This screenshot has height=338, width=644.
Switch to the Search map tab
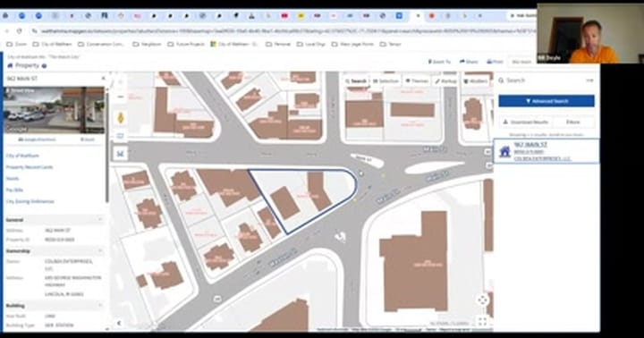(356, 81)
